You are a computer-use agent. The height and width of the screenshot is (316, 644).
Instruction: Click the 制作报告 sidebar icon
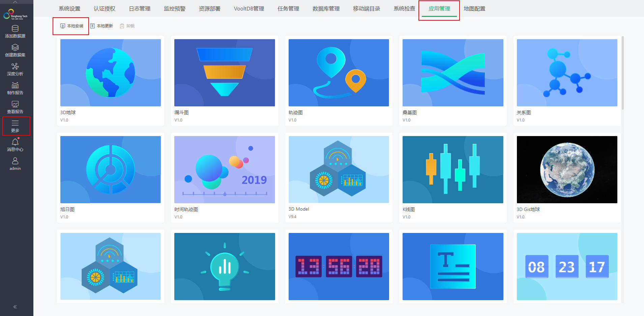pyautogui.click(x=15, y=88)
